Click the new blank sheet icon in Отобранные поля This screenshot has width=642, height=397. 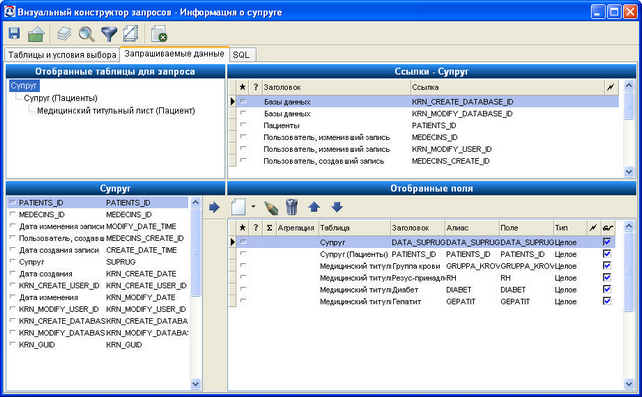coord(238,207)
